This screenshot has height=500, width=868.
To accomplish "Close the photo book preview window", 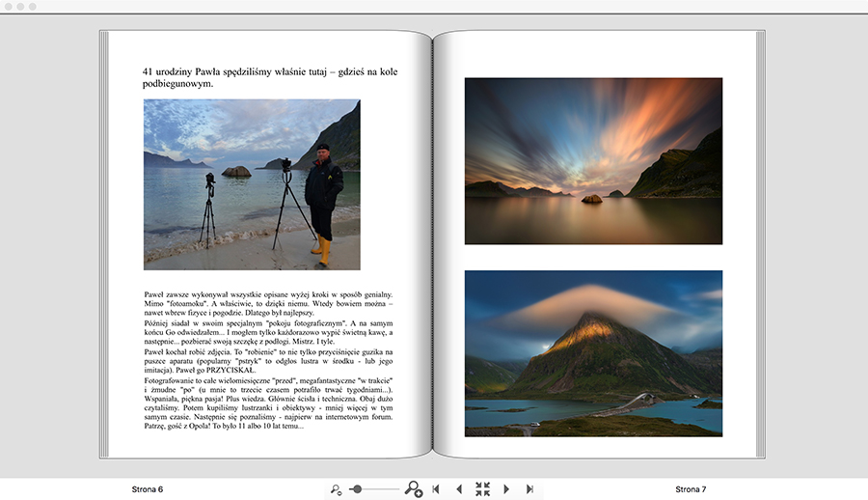I will (x=7, y=6).
